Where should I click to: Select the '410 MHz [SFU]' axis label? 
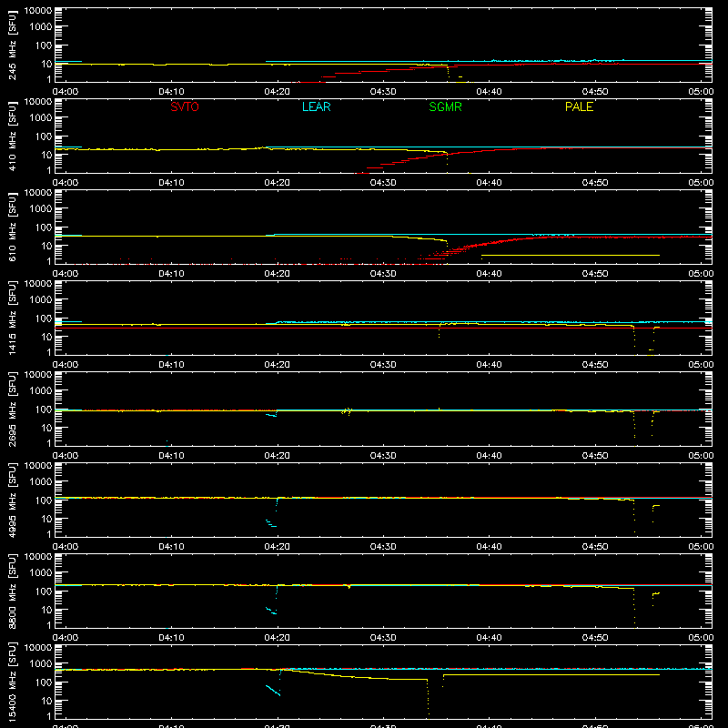13,136
